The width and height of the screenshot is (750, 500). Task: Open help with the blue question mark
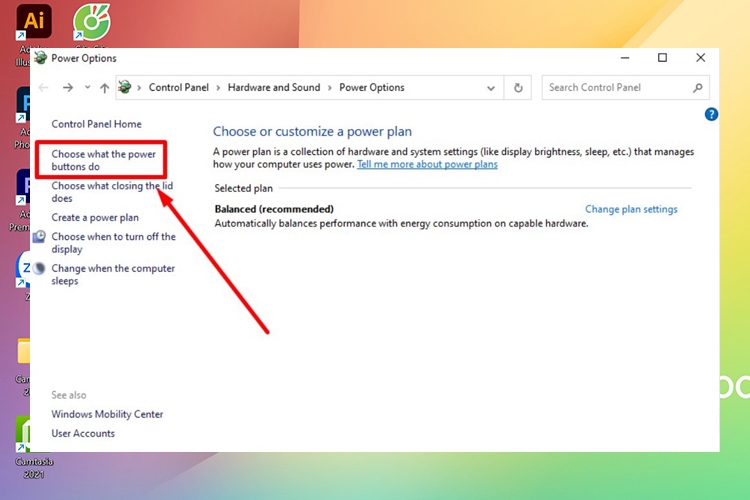[x=711, y=114]
